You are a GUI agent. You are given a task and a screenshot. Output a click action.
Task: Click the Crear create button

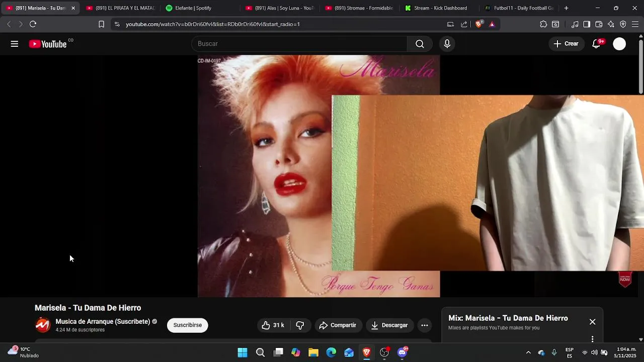[x=566, y=44]
